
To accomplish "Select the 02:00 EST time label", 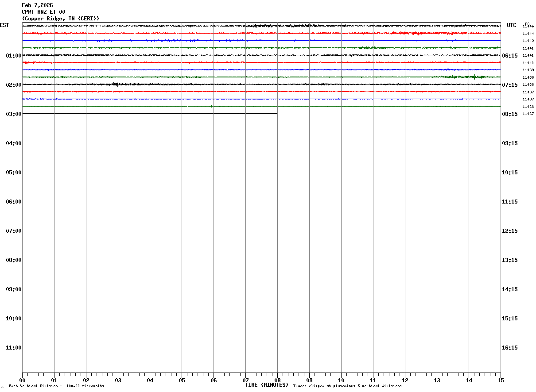I will click(14, 85).
